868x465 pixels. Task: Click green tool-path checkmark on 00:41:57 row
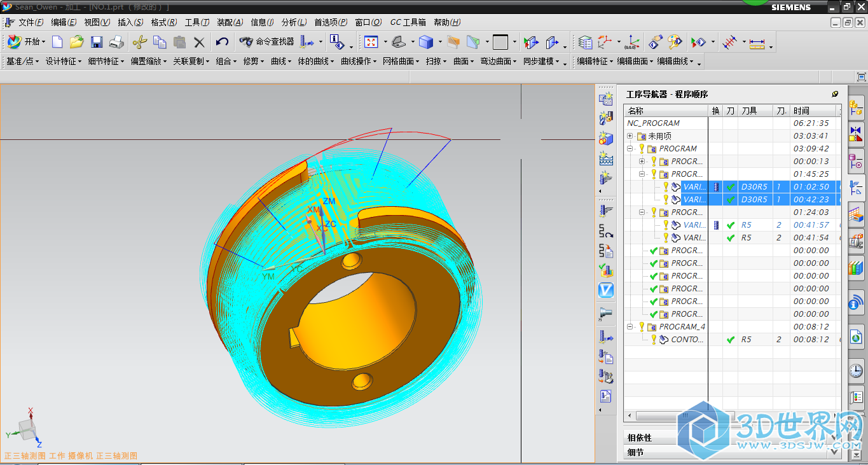(731, 225)
